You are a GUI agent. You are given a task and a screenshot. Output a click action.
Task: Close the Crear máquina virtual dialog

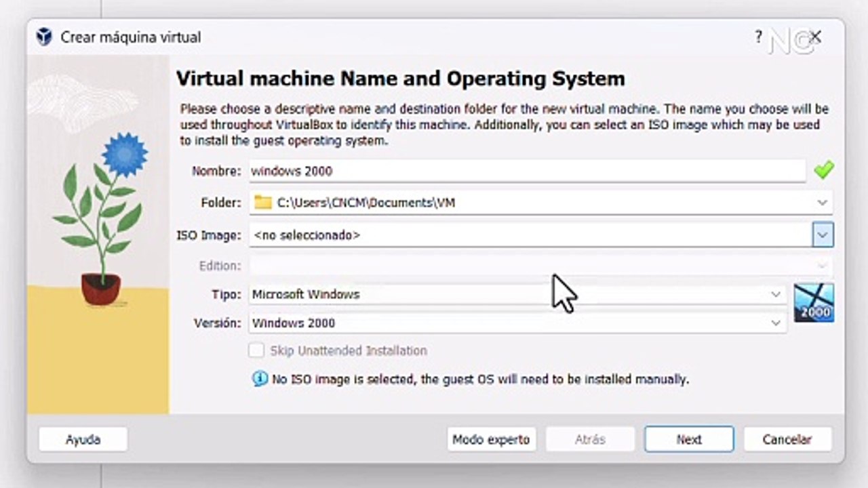pyautogui.click(x=816, y=37)
